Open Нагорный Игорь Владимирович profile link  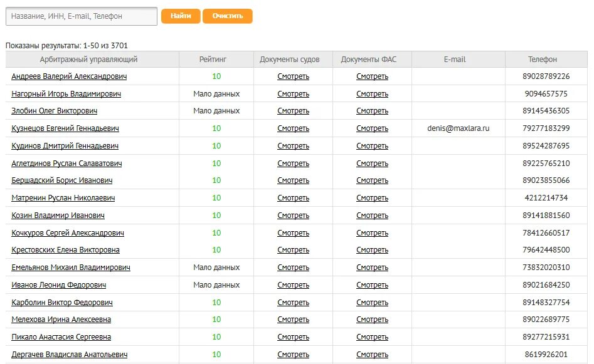click(66, 94)
